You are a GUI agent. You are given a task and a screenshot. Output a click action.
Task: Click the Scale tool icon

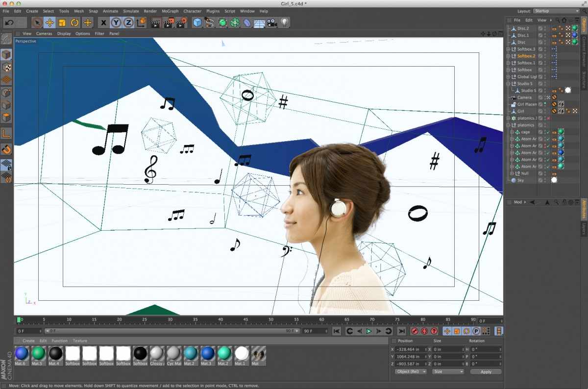pos(62,23)
